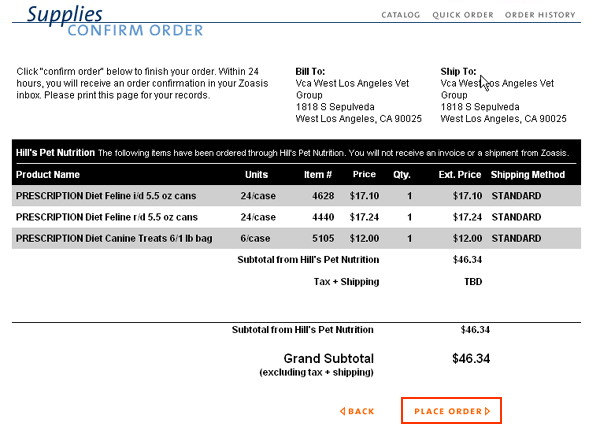This screenshot has width=600, height=426.
Task: Click the left arrow icon beside Back
Action: tap(342, 411)
